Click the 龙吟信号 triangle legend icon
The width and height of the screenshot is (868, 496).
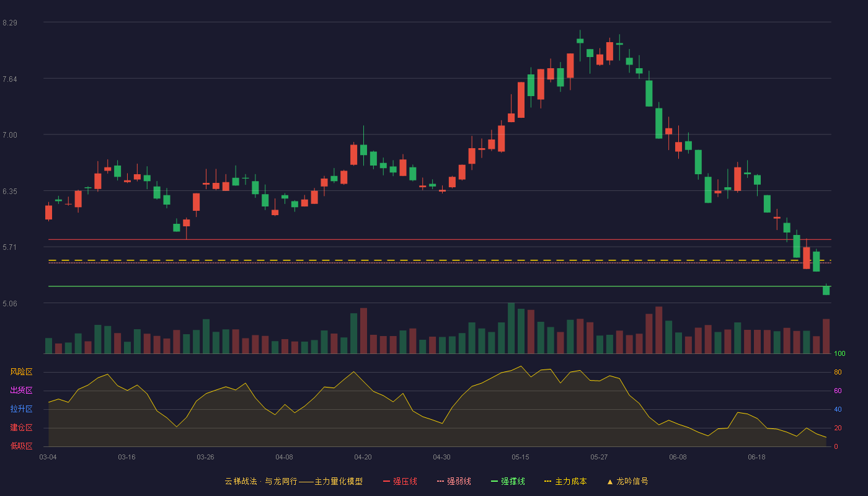coord(610,482)
